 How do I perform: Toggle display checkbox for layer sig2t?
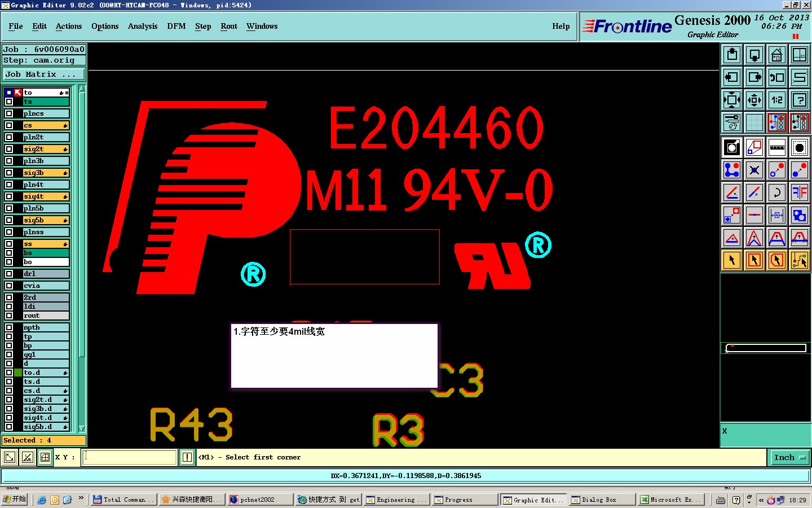(x=9, y=149)
